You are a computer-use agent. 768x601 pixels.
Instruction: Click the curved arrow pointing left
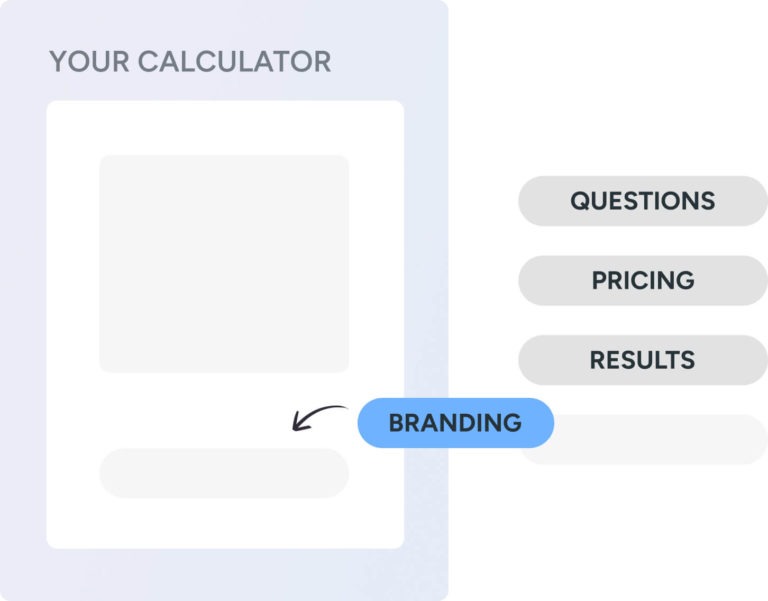(x=316, y=416)
